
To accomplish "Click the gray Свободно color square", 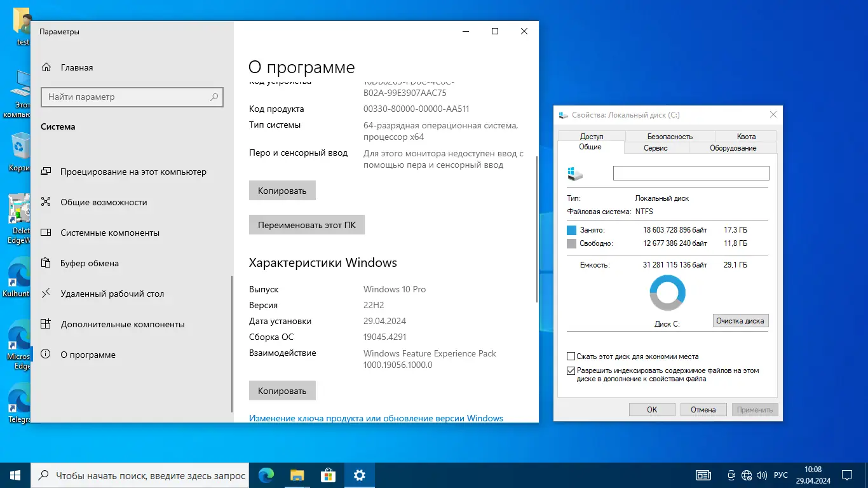I will click(x=571, y=243).
